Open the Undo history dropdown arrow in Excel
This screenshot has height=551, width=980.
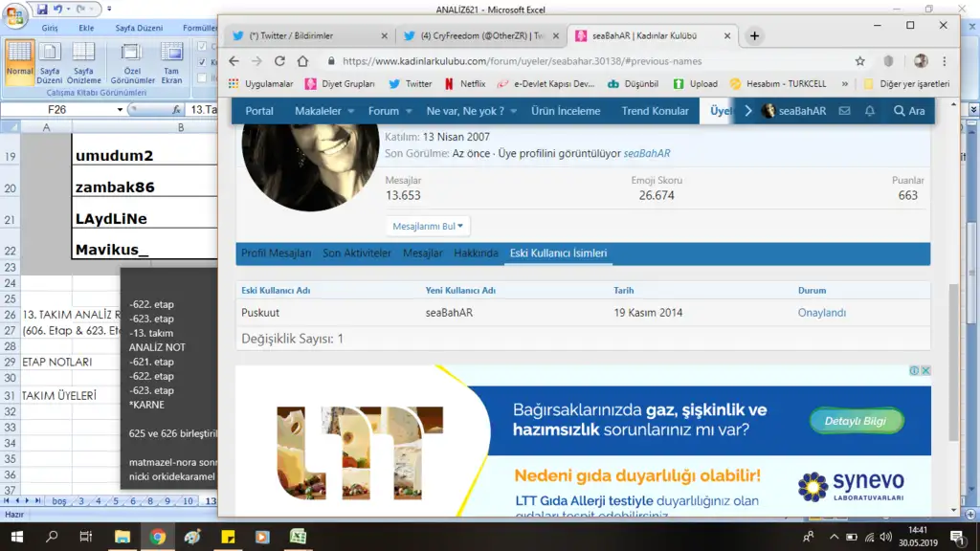tap(68, 10)
